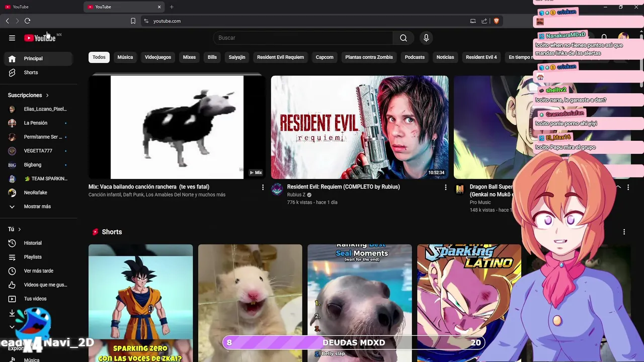Select the Música filter chip
644x362 pixels.
pyautogui.click(x=125, y=57)
